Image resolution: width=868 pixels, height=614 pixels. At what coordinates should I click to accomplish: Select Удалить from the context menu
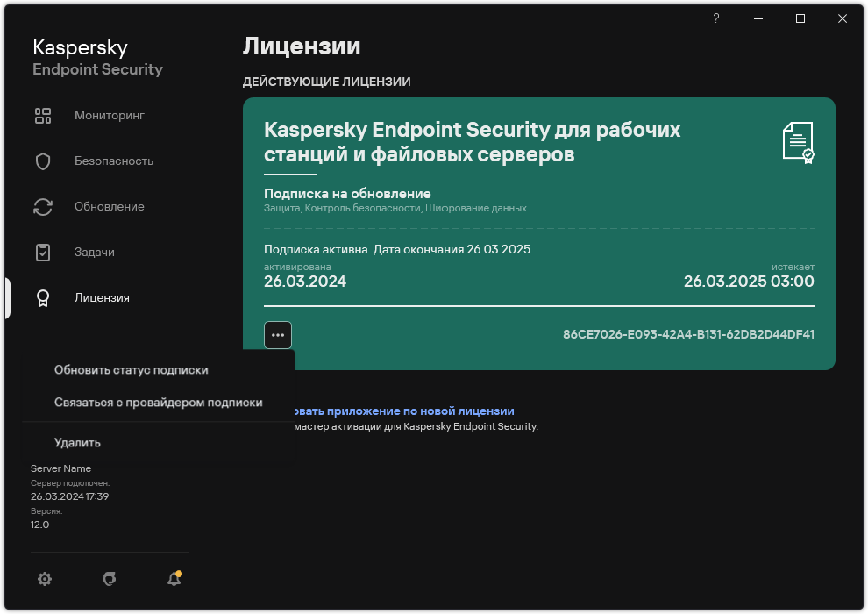click(x=77, y=442)
